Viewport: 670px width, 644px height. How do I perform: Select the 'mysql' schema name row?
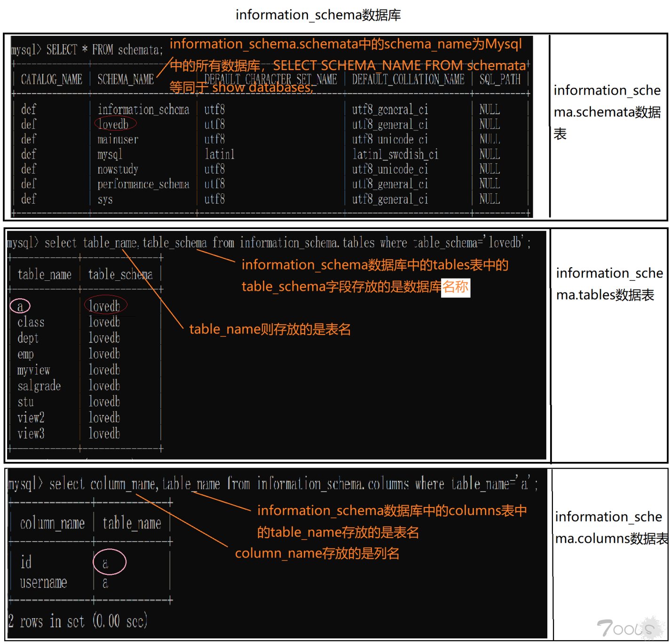[110, 154]
